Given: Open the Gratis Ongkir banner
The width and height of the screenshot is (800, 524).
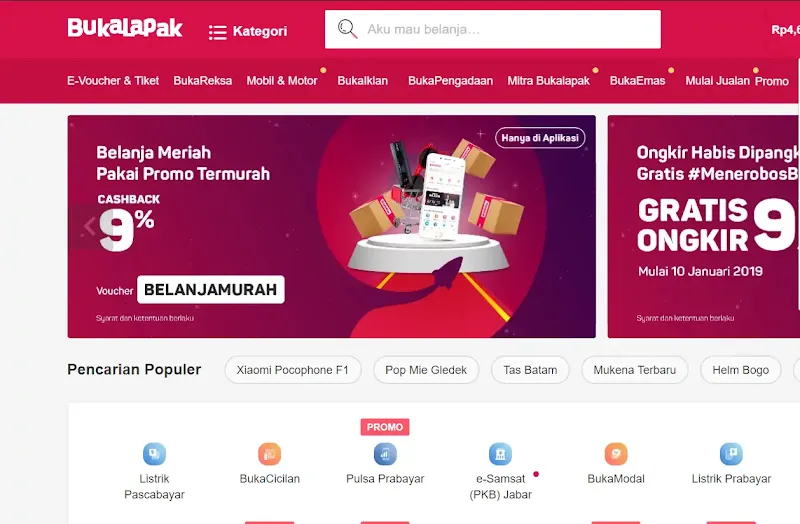Looking at the screenshot, I should [x=704, y=227].
